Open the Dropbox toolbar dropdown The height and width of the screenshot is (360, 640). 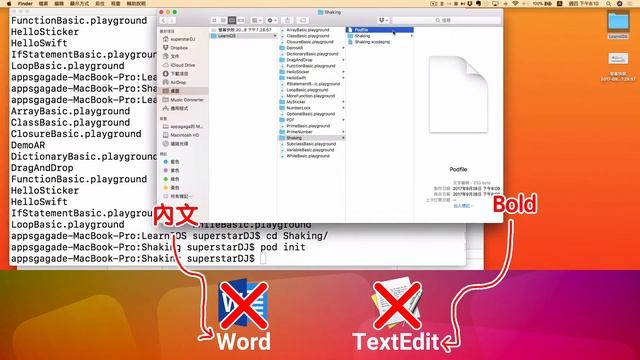pyautogui.click(x=383, y=20)
